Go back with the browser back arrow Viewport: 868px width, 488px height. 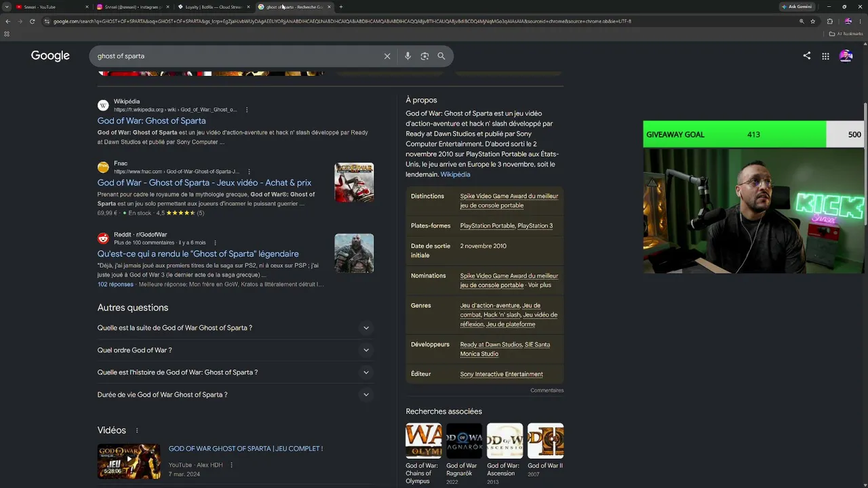[7, 21]
